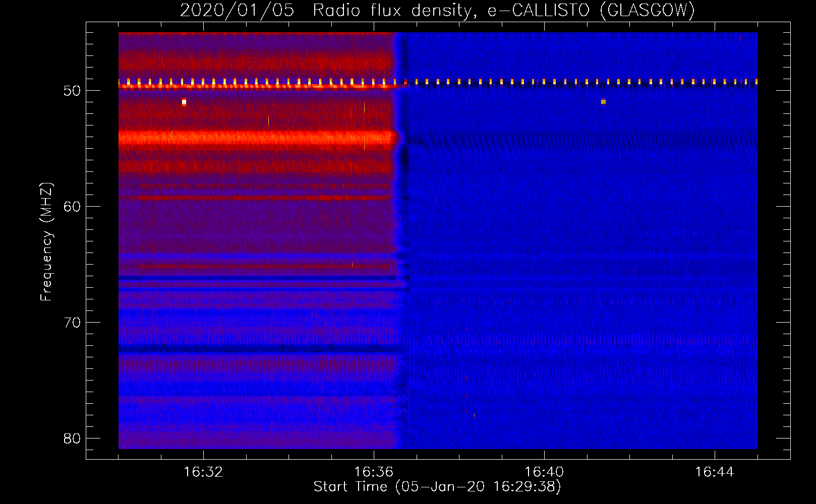Click the plot title "Radio flux density, e-CALLISTO (GLASGOW)"
Screen dimensions: 816x504
click(x=504, y=10)
